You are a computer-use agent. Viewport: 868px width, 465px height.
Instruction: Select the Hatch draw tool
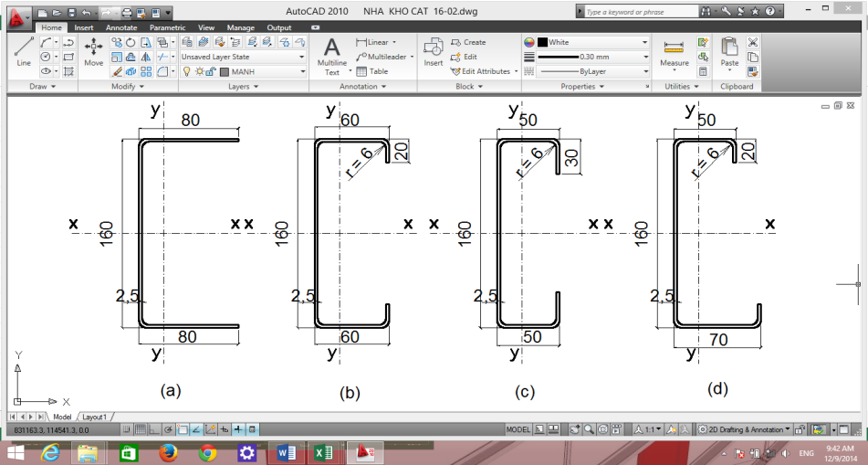[x=68, y=71]
